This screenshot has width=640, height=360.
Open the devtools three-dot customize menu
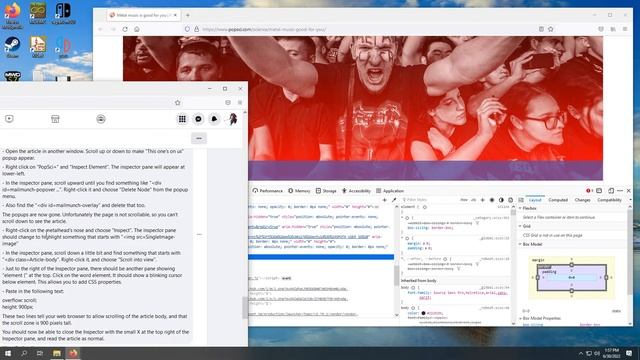point(620,191)
